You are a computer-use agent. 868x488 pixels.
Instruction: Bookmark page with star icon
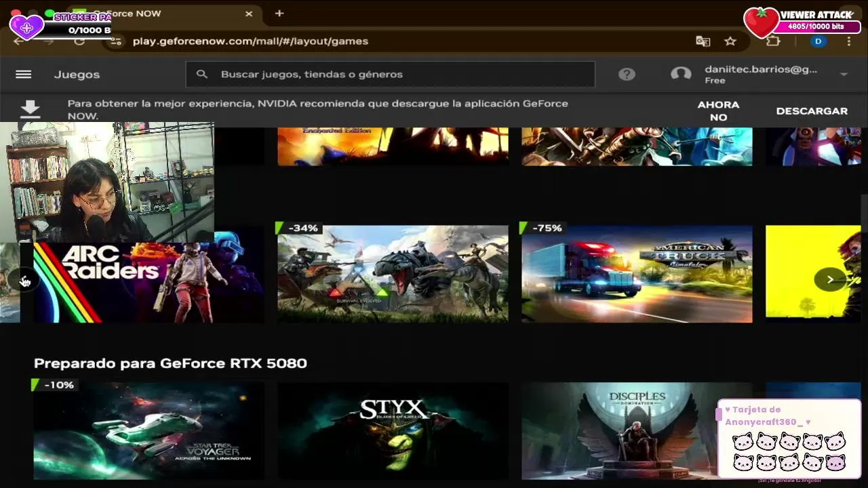coord(730,41)
